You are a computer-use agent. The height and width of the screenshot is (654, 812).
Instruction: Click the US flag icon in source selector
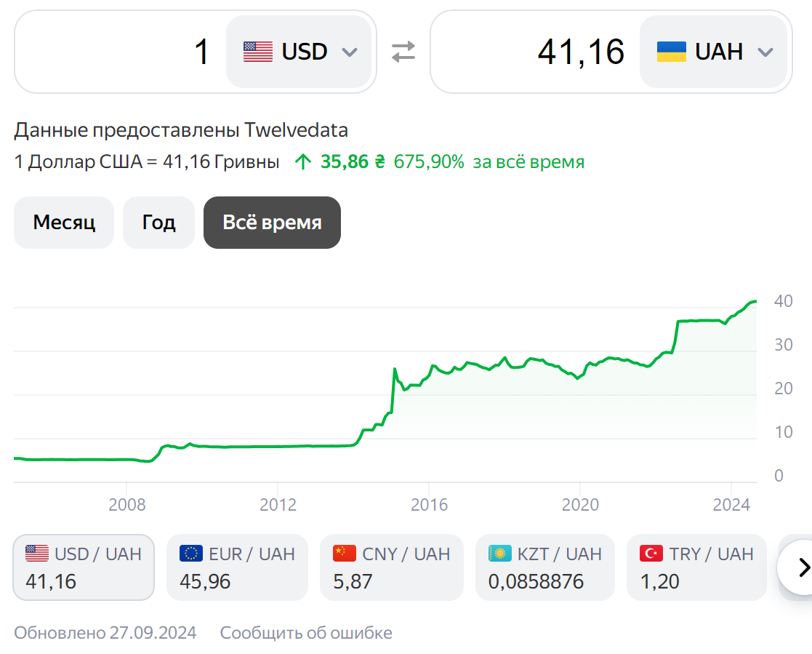(x=258, y=52)
